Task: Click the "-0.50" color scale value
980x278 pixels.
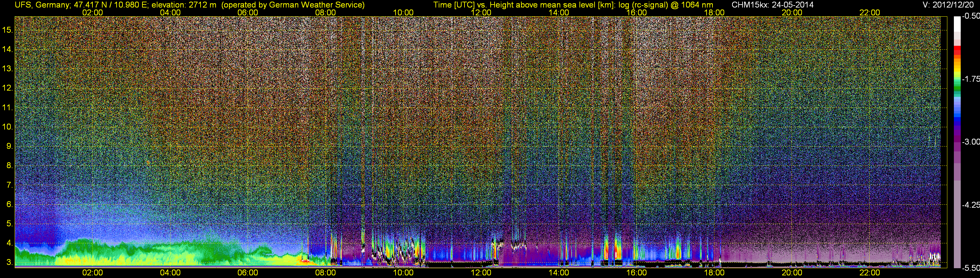Action: [x=971, y=16]
